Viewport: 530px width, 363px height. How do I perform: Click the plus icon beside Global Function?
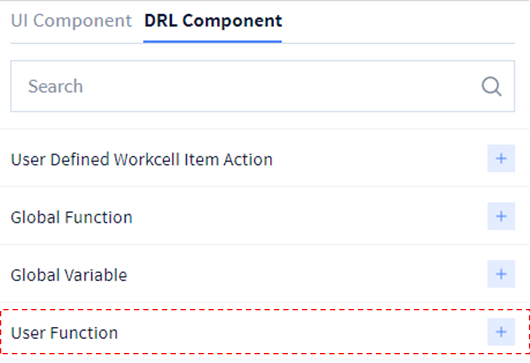tap(501, 216)
